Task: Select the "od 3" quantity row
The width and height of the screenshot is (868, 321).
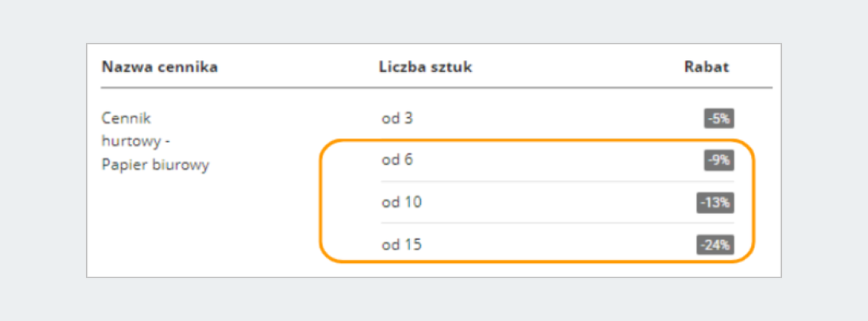Action: tap(397, 119)
